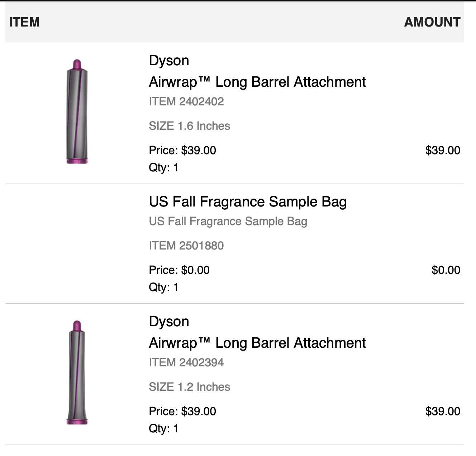Click the 1.6 inch barrel product image
Screen dimensions: 476x456
pyautogui.click(x=77, y=111)
